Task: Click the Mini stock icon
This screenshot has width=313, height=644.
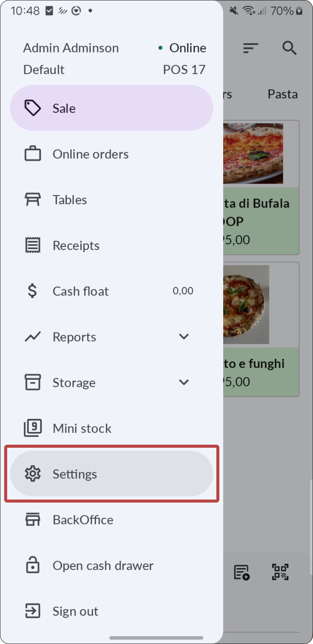Action: pos(33,428)
